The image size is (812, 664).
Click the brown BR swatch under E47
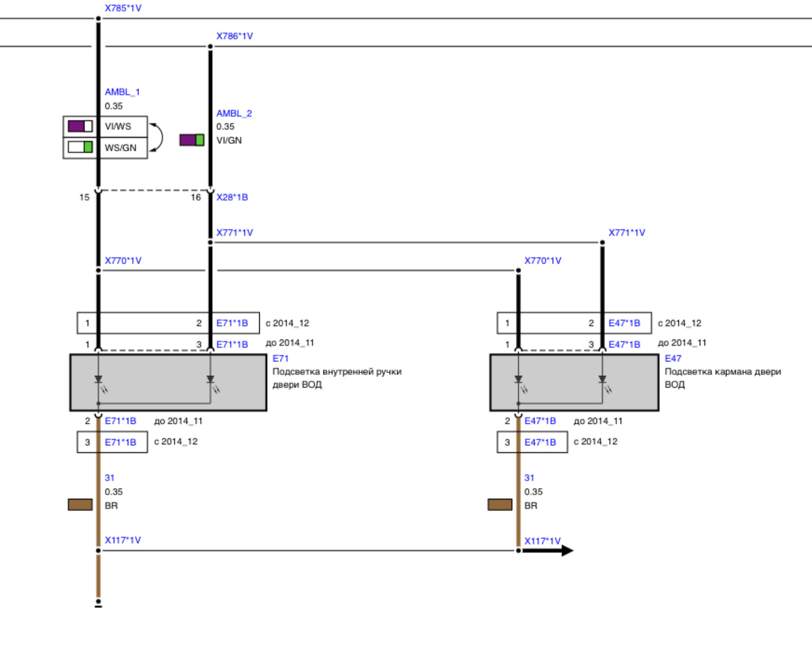[500, 504]
